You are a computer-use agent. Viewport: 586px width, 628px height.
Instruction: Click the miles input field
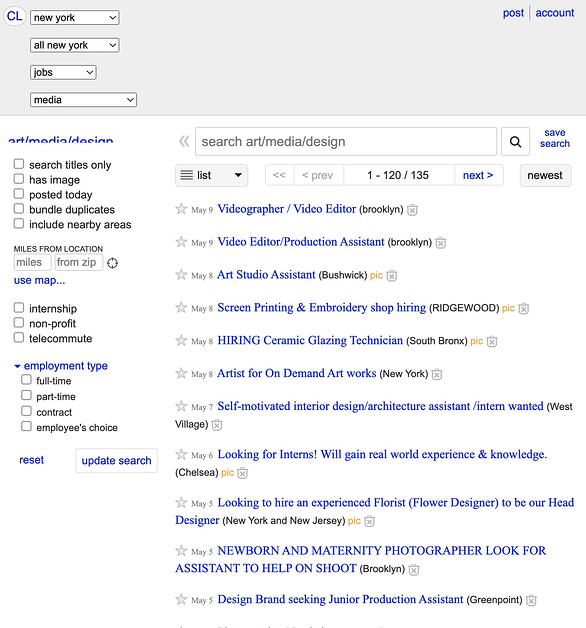coord(32,263)
